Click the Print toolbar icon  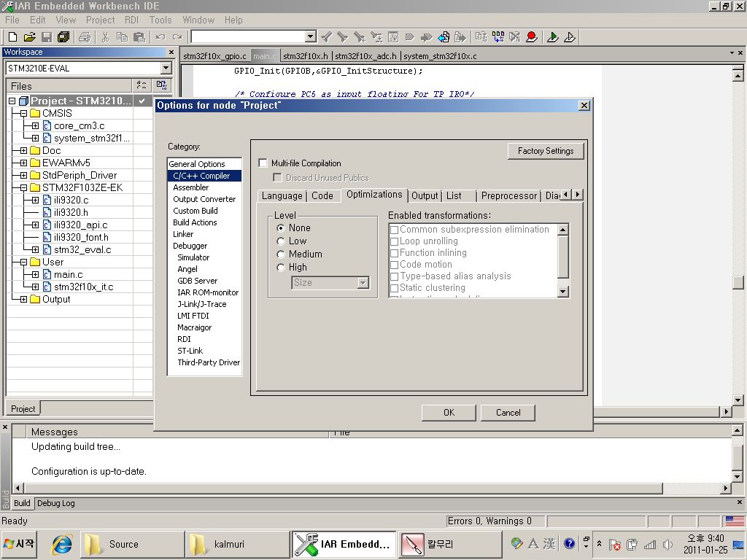tap(85, 36)
